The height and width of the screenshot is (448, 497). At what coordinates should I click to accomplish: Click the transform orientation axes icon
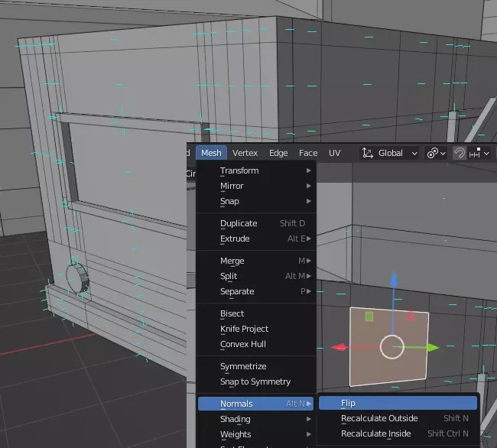pos(367,153)
